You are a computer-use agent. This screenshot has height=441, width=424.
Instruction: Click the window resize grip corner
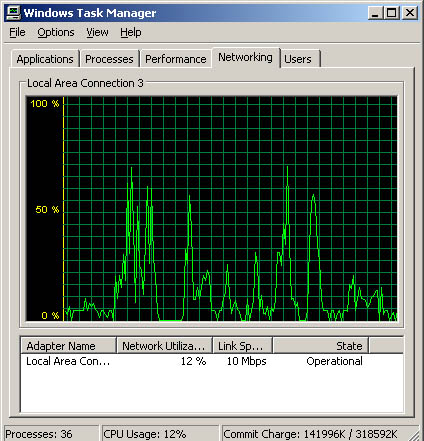[414, 435]
